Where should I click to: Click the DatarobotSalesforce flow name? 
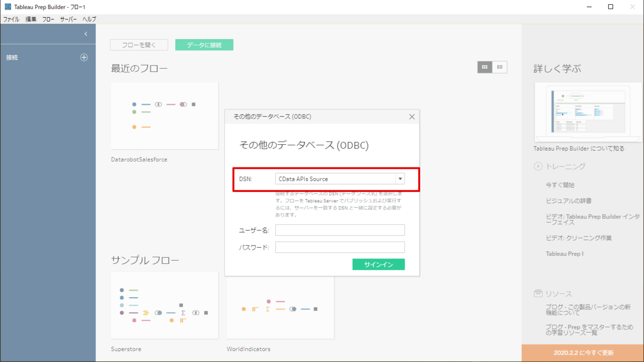pos(139,159)
